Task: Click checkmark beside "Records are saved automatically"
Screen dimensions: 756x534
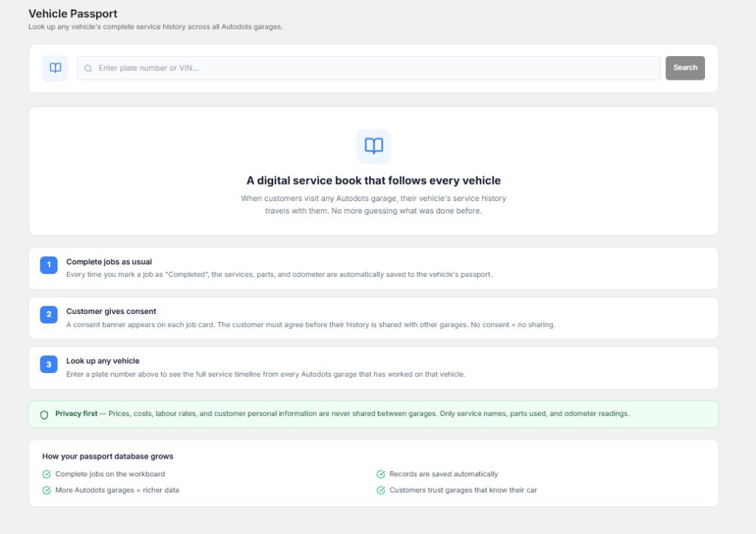Action: (x=381, y=474)
